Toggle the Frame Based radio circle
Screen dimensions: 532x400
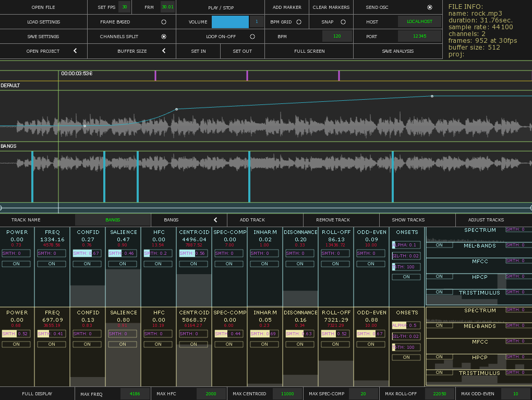click(x=164, y=22)
